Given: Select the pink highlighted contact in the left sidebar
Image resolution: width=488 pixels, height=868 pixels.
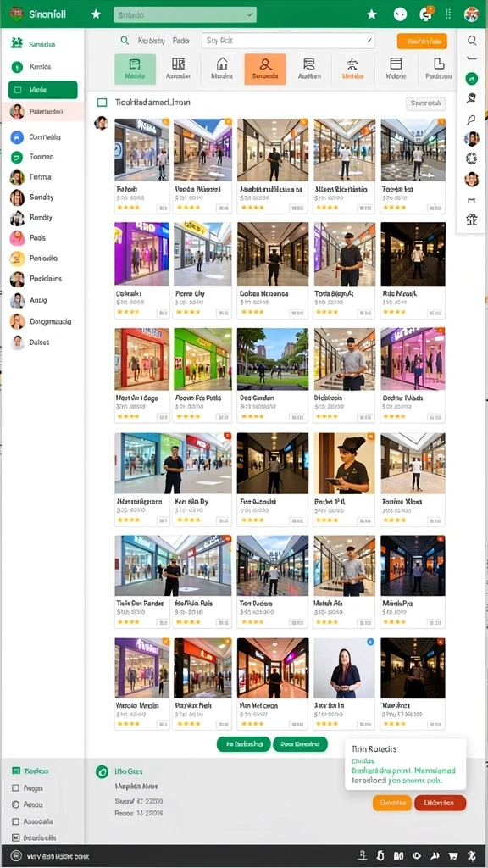Looking at the screenshot, I should tap(42, 111).
